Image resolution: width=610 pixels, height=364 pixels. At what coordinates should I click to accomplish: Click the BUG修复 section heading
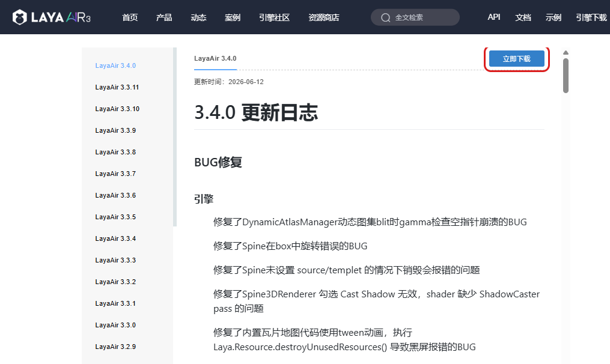[x=218, y=162]
